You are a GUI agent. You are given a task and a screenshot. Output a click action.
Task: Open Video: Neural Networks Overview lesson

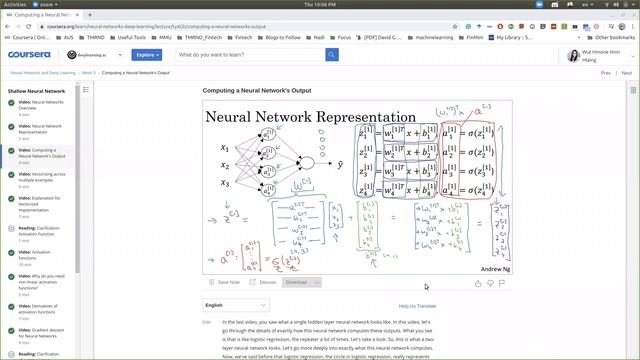37,108
